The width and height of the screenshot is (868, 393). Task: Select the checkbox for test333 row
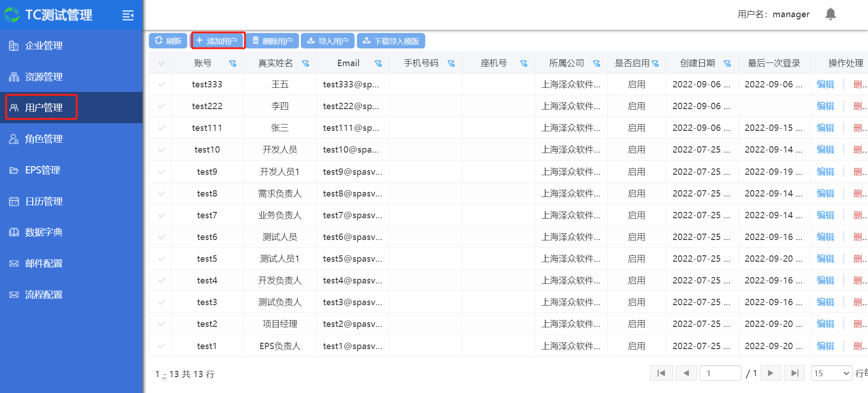tap(161, 85)
